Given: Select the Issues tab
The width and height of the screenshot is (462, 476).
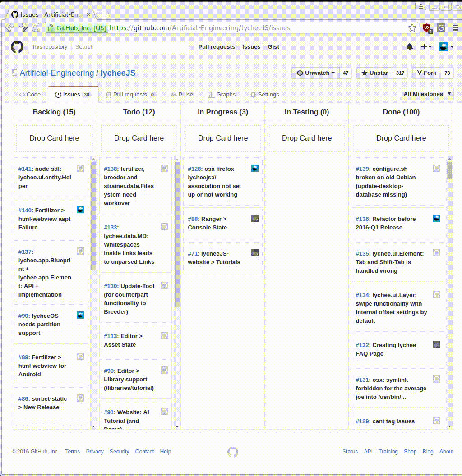Looking at the screenshot, I should tap(73, 94).
